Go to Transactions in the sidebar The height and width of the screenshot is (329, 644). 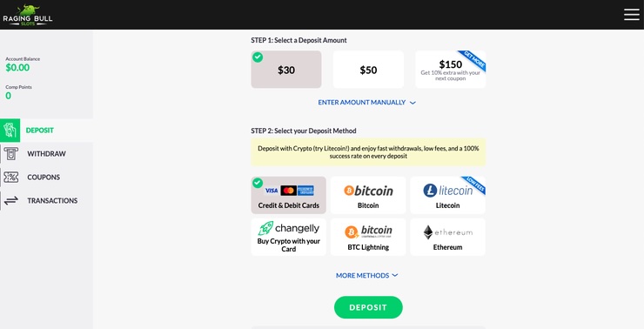pos(52,200)
